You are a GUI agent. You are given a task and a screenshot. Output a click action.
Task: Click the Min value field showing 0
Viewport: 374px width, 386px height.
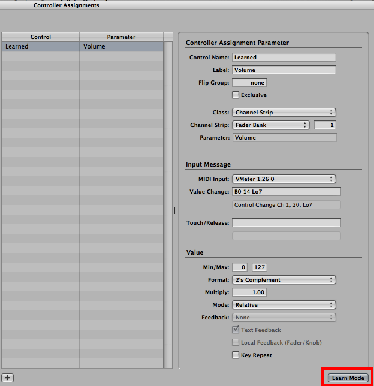tap(240, 267)
